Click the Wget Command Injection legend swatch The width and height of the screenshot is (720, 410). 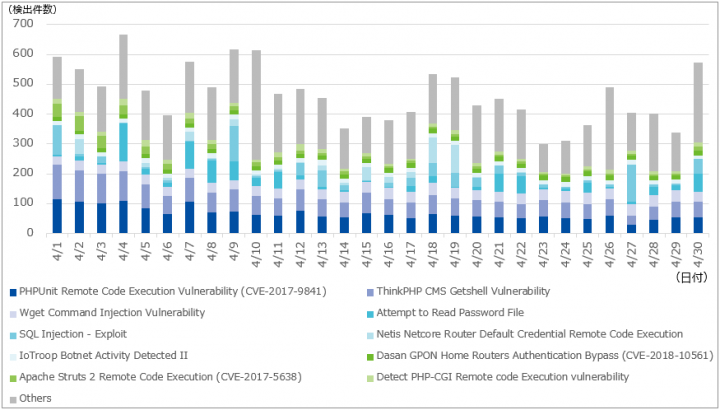[x=13, y=314]
